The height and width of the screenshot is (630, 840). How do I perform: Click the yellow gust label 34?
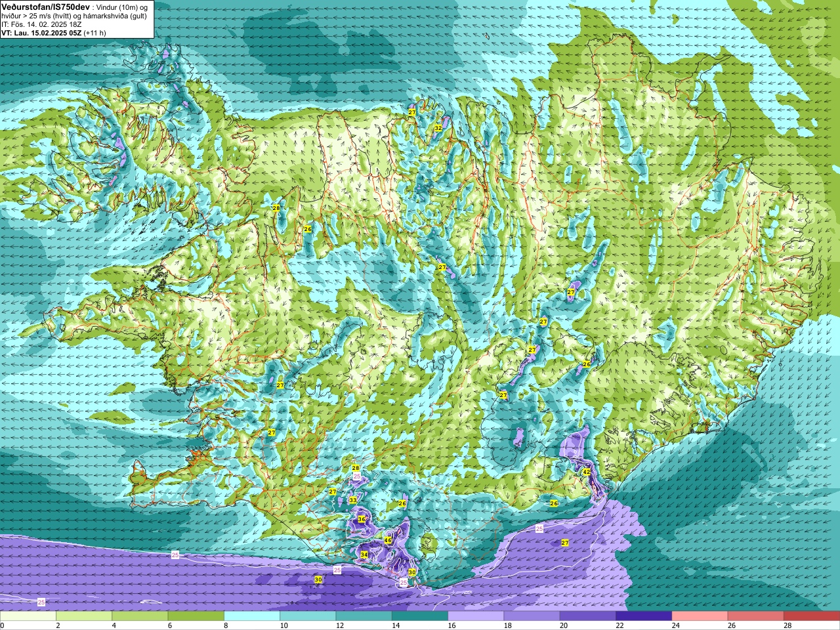point(364,555)
